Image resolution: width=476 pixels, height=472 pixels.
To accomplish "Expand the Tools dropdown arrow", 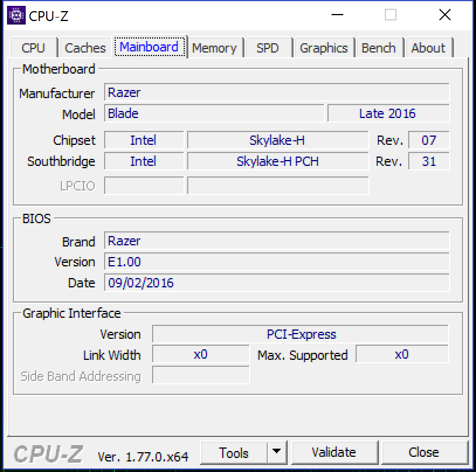I will (277, 453).
